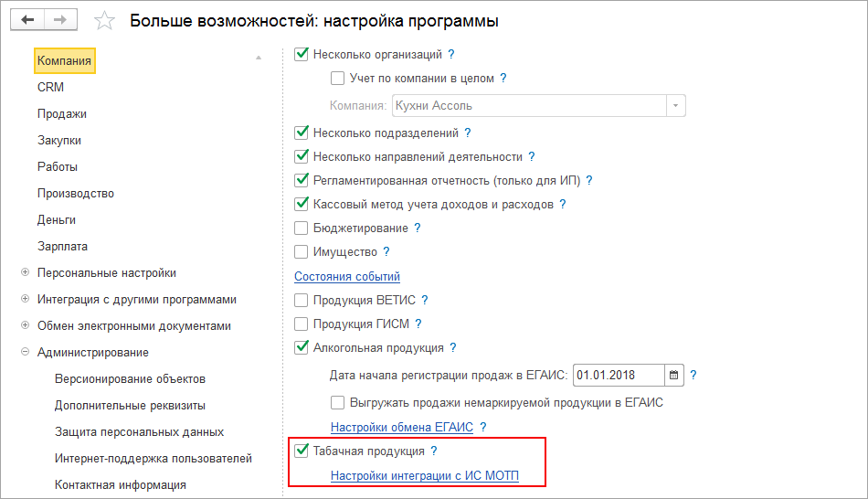
Task: Show help hint for Бюджетирование
Action: [418, 228]
